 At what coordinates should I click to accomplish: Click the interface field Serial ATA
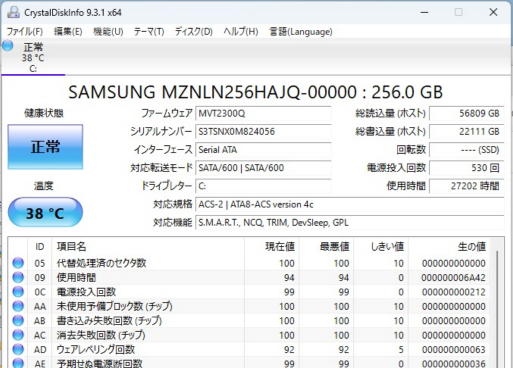pyautogui.click(x=263, y=150)
